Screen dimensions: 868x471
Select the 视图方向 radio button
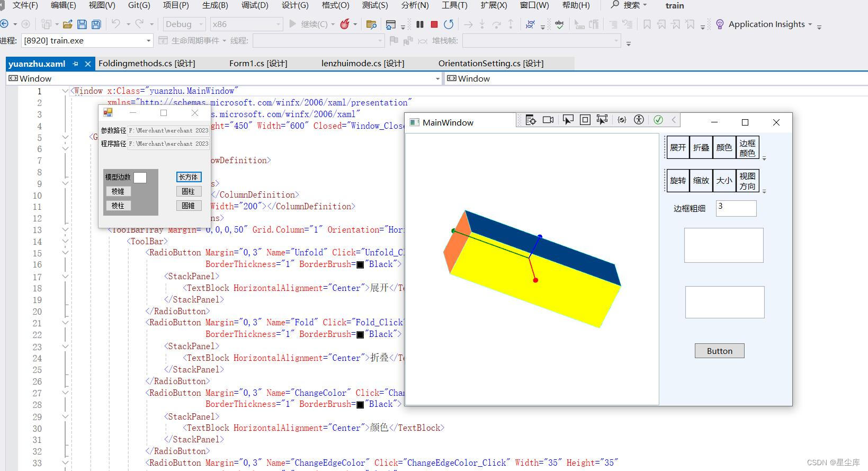[x=747, y=181]
